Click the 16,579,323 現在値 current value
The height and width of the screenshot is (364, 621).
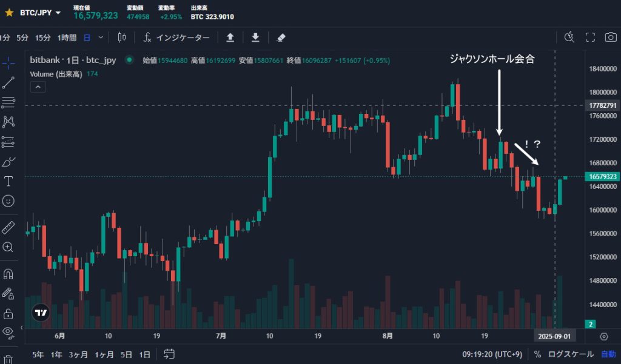coord(95,16)
